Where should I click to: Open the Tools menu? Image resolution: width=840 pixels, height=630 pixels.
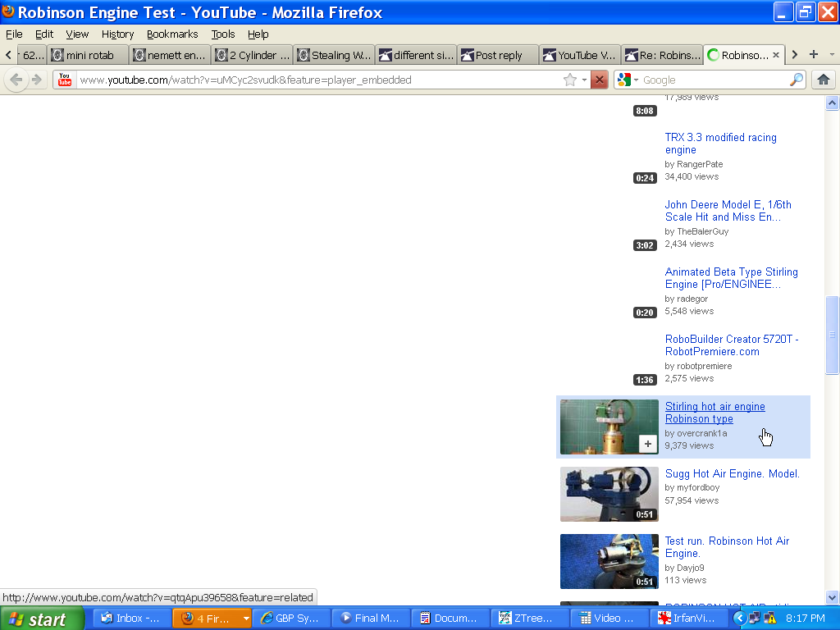coord(223,34)
